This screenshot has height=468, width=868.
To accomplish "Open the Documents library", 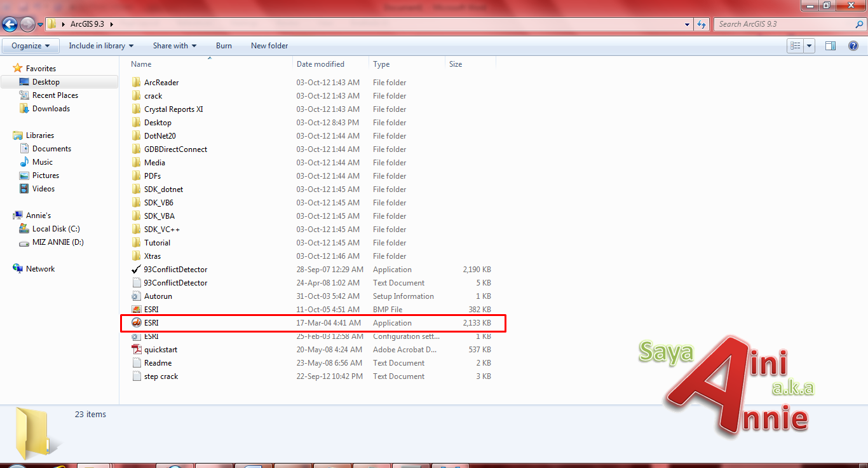I will tap(51, 149).
